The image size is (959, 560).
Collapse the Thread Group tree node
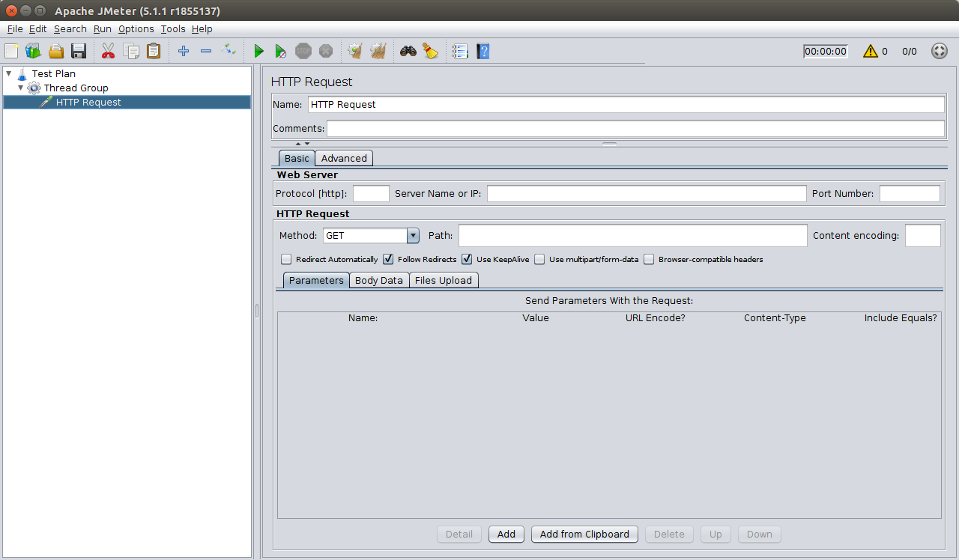(21, 88)
